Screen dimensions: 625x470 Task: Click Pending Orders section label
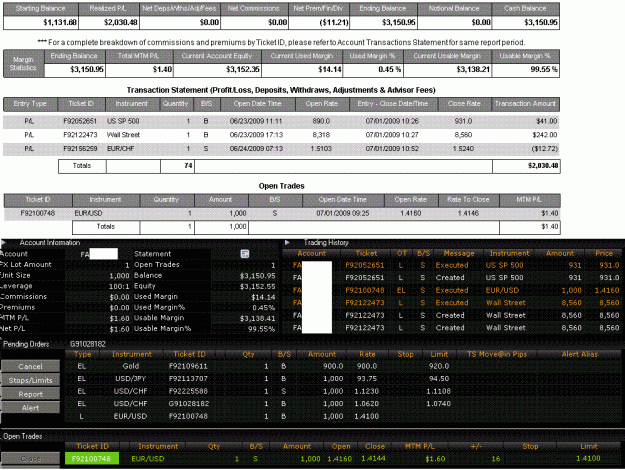(26, 344)
